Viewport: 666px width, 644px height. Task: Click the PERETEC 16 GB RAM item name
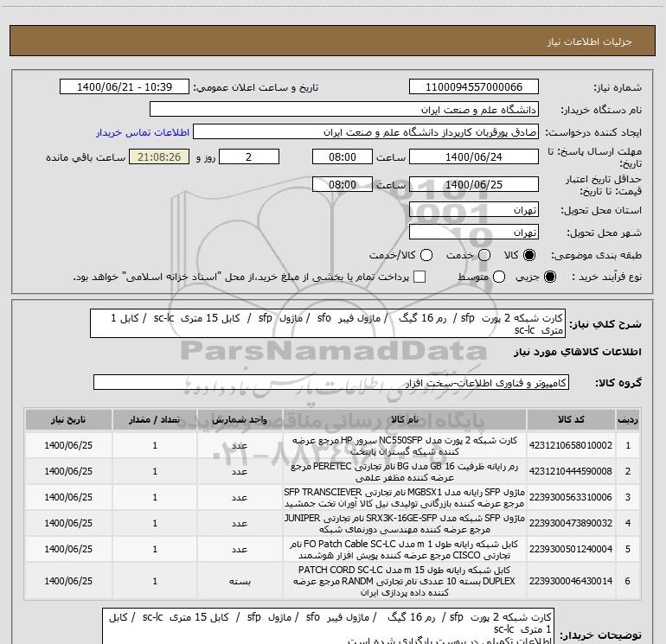pyautogui.click(x=405, y=472)
